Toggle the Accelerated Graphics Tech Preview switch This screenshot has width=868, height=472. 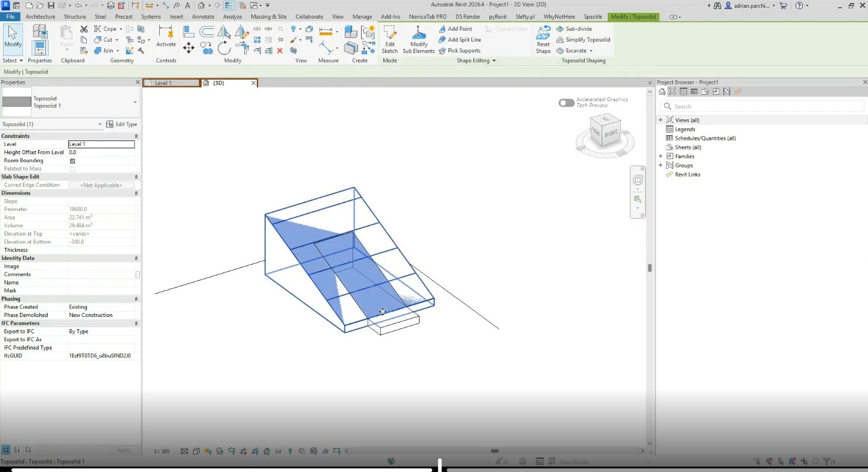click(566, 103)
